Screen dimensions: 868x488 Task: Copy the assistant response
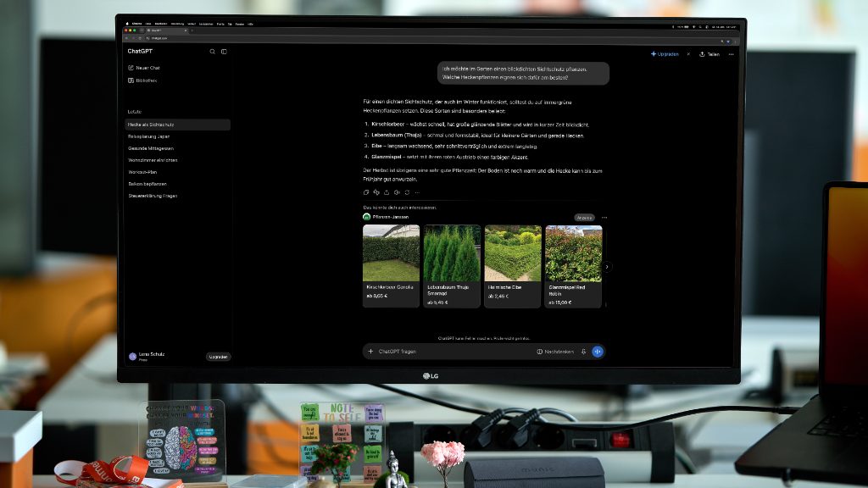click(x=366, y=192)
